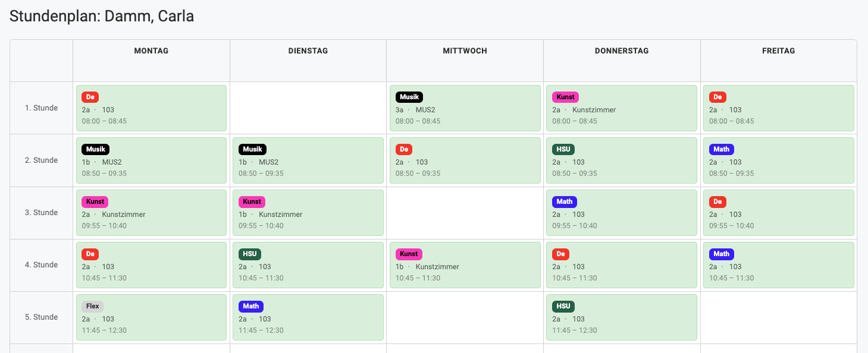This screenshot has width=868, height=353.
Task: Click Monday De lesson at 10:45
Action: [x=151, y=265]
